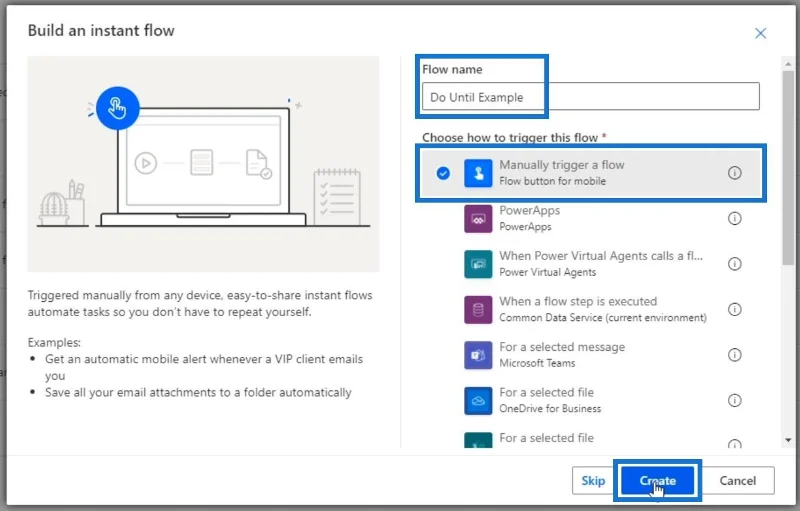Open info icon for PowerApps trigger
The width and height of the screenshot is (800, 511).
click(734, 218)
